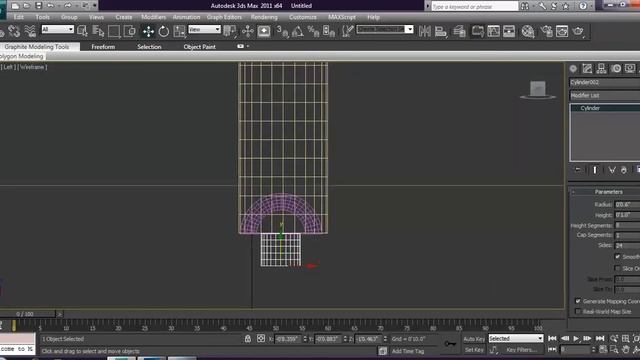This screenshot has height=360, width=640.
Task: Toggle Generate Mapping Coords checkbox
Action: (578, 301)
